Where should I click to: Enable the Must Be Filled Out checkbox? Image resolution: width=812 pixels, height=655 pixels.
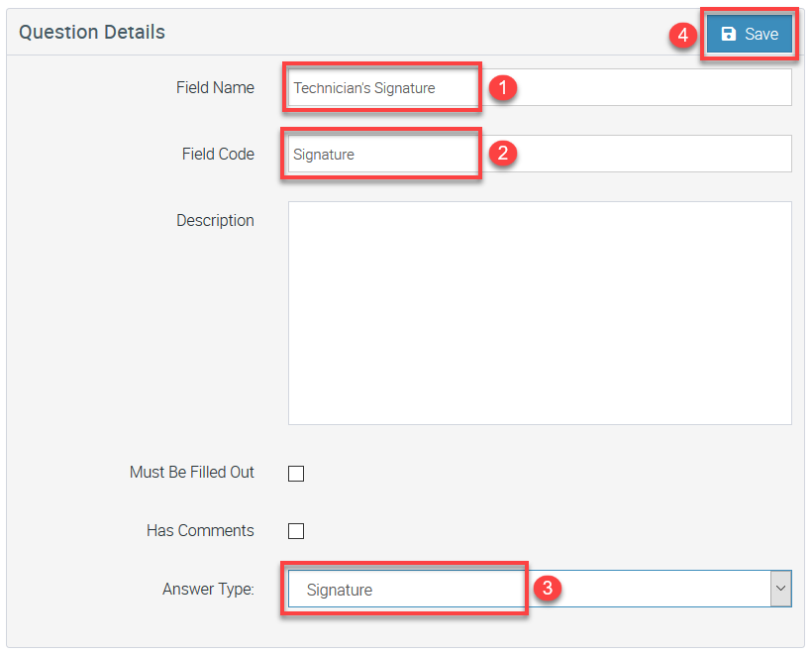pos(296,474)
